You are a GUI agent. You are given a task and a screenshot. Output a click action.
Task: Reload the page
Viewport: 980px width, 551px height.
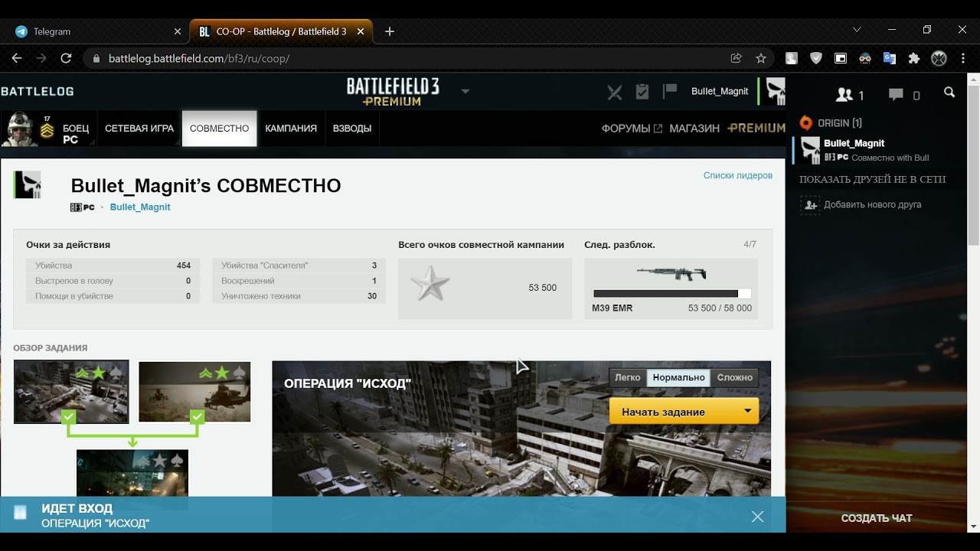coord(66,58)
